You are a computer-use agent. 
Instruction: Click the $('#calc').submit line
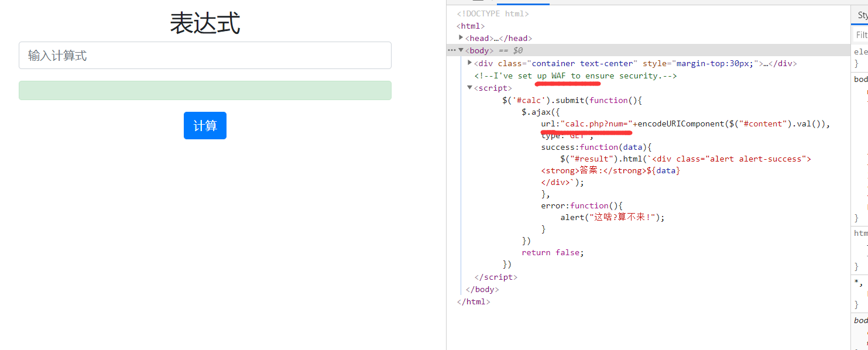click(x=572, y=100)
